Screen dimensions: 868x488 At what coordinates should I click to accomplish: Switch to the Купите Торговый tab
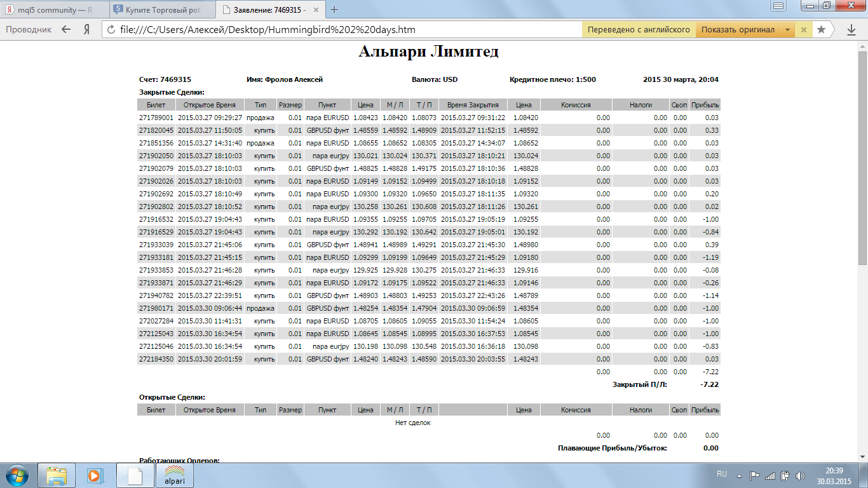162,10
